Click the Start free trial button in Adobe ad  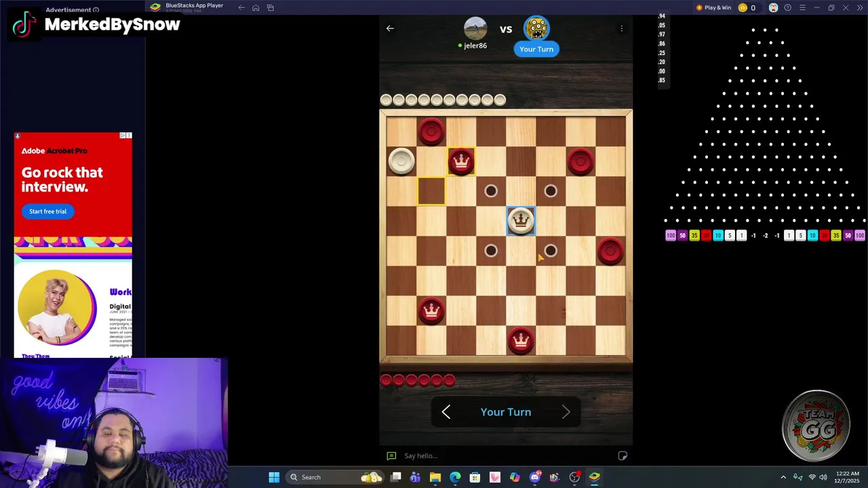click(47, 211)
